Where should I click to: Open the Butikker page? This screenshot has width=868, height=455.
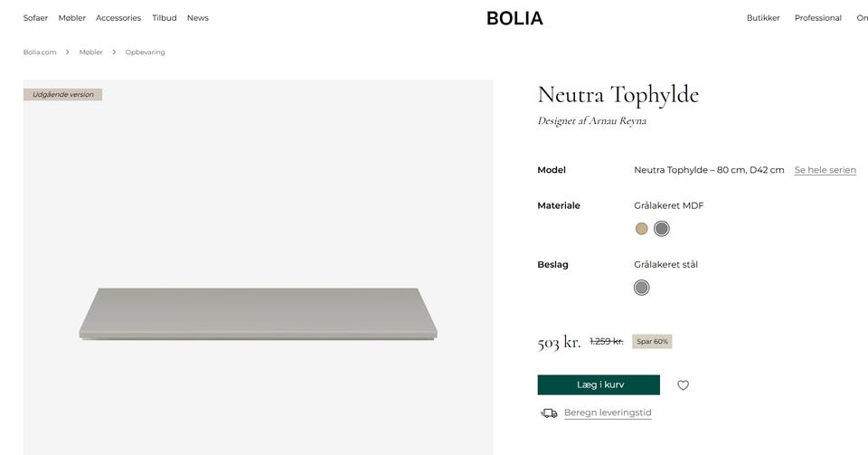pyautogui.click(x=762, y=18)
